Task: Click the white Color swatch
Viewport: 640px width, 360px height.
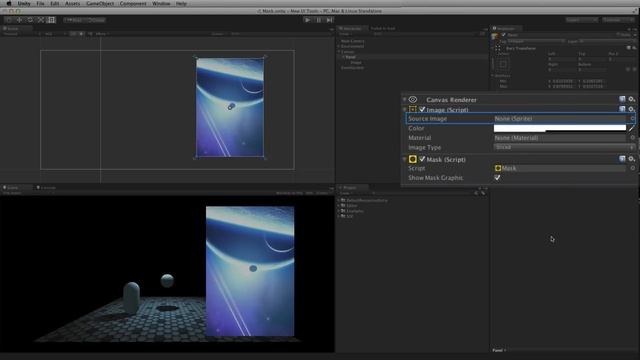Action: click(x=560, y=128)
